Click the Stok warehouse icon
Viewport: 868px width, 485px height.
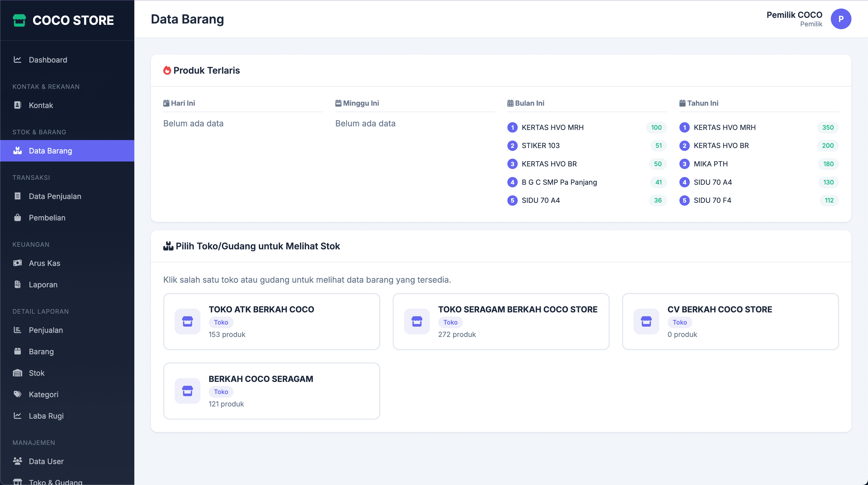18,373
